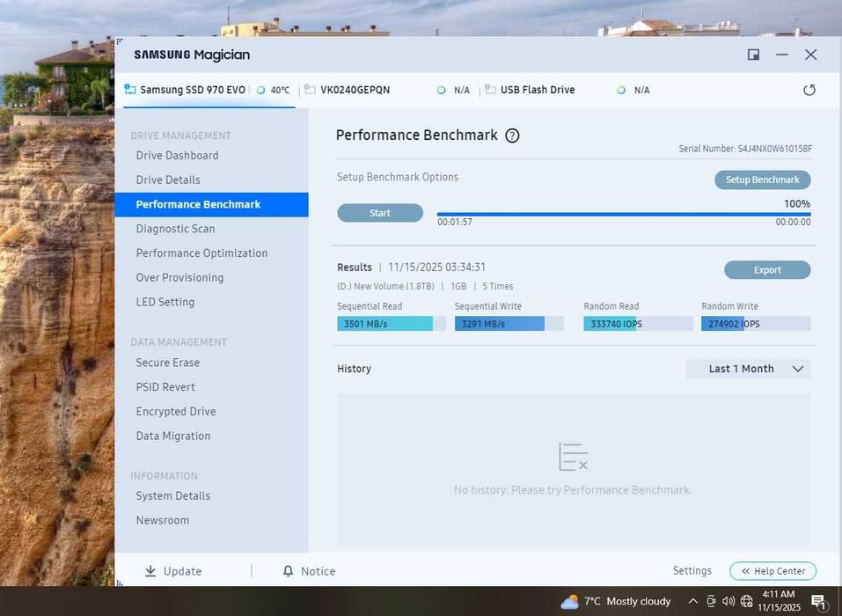Click the empty history list icon

tap(573, 457)
